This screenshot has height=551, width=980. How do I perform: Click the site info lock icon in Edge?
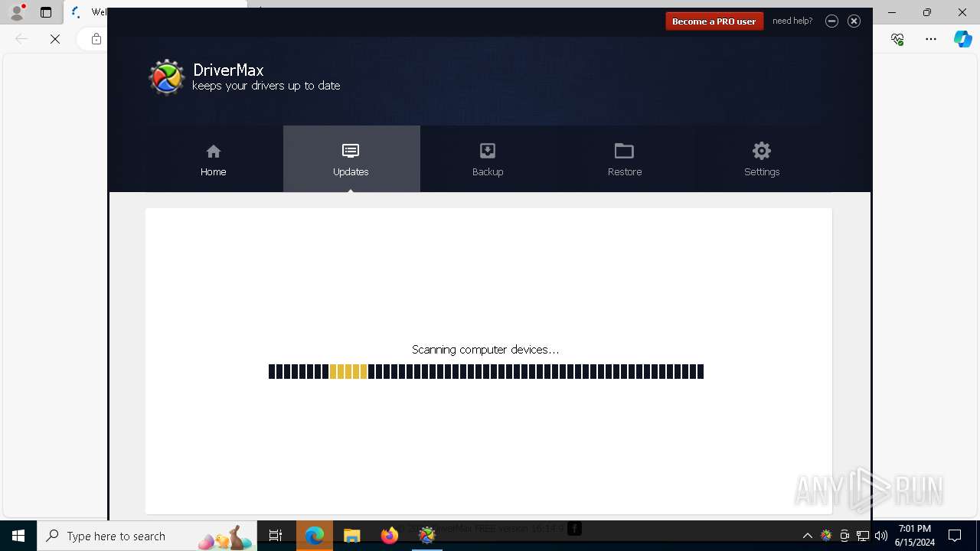pos(96,39)
